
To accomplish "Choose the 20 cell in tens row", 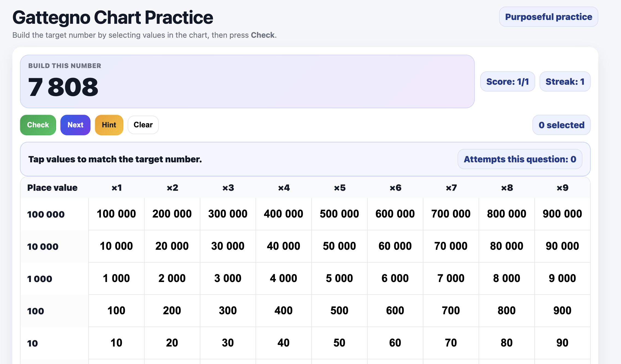I will click(x=172, y=343).
